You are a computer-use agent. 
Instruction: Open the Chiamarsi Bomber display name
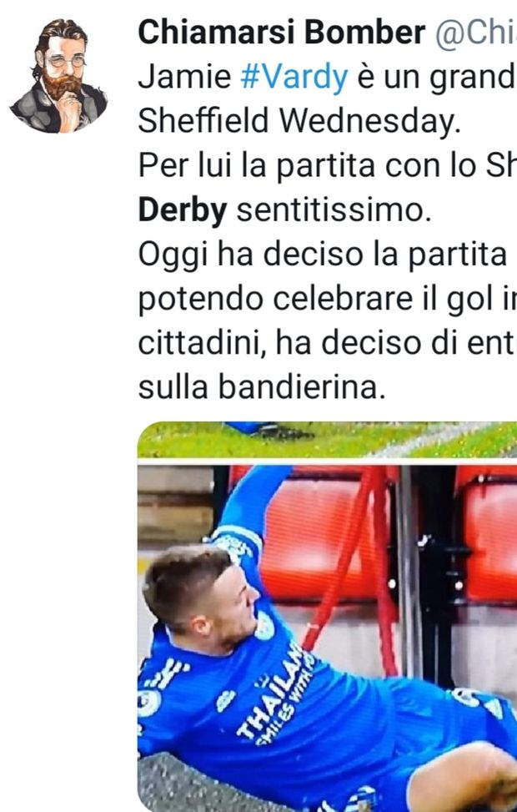[282, 32]
